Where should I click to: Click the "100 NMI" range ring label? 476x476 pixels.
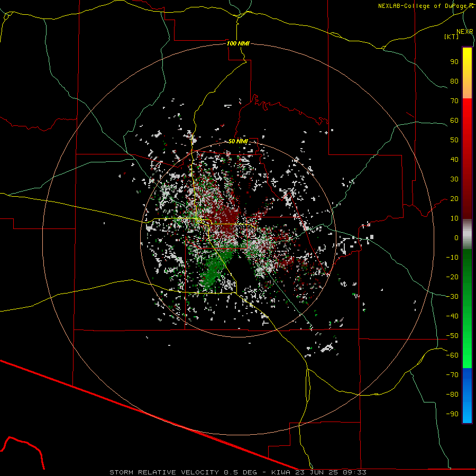coord(238,43)
